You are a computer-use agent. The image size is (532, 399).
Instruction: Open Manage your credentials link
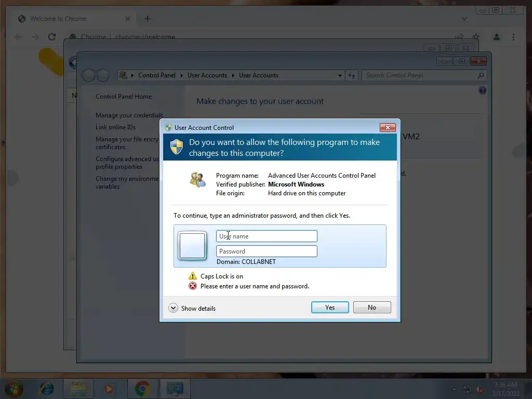point(129,115)
